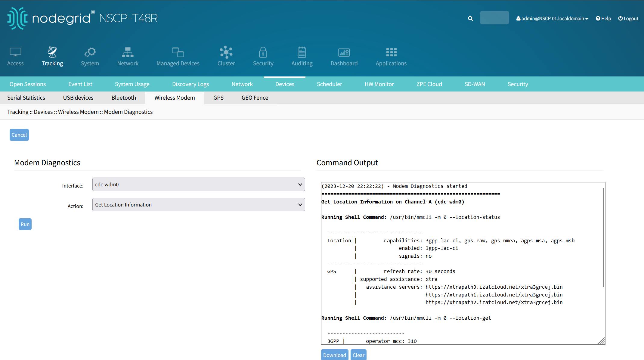Viewport: 644px width, 360px height.
Task: Open the Scheduler tab
Action: coord(330,84)
